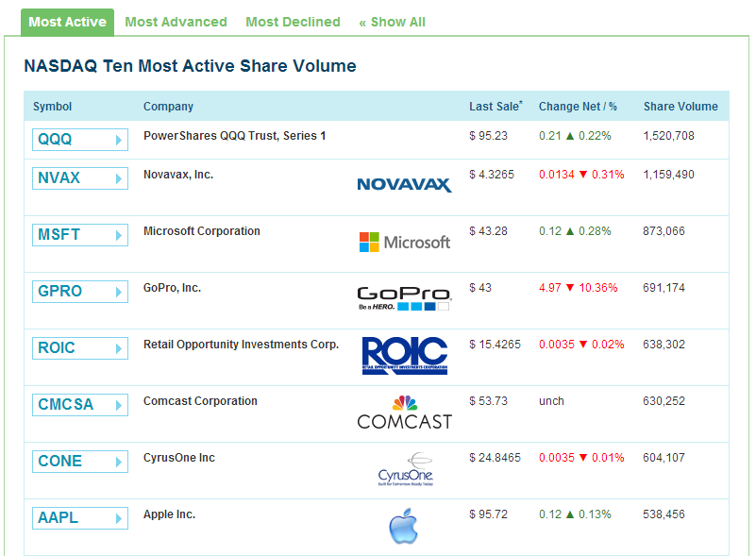Open the Retail Opportunity Investments Corp. name

point(241,345)
